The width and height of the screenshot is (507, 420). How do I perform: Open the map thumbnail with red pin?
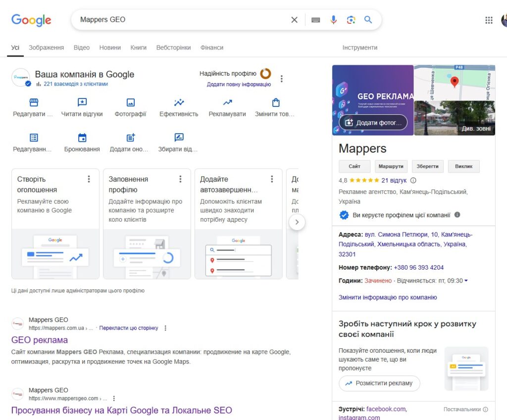pyautogui.click(x=455, y=83)
